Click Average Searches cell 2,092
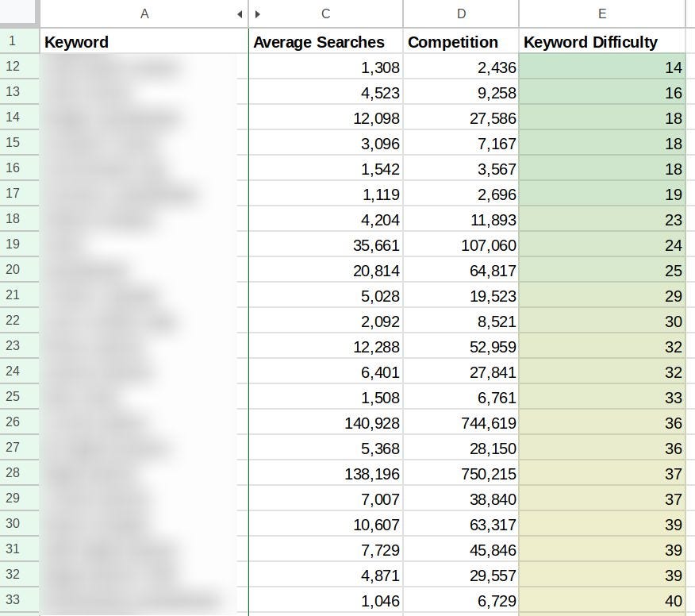This screenshot has width=695, height=616. [326, 321]
